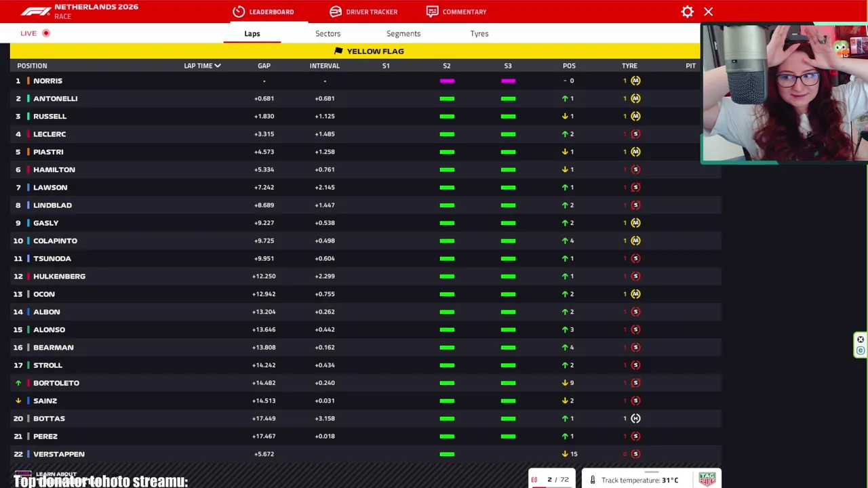Image resolution: width=868 pixels, height=488 pixels.
Task: Click the Leaderboard stopwatch icon
Action: (x=239, y=12)
